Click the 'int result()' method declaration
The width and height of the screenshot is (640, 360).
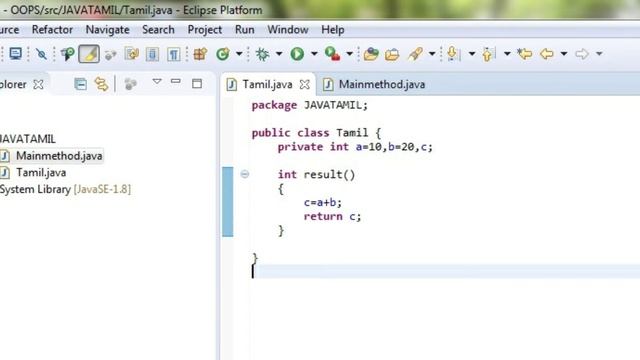[317, 175]
